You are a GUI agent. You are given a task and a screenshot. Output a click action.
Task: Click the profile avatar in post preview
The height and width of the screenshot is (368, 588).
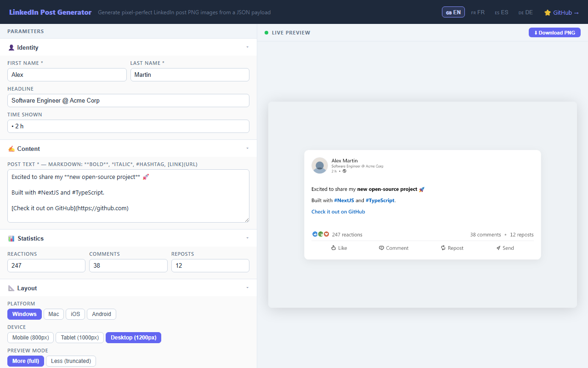pos(320,166)
